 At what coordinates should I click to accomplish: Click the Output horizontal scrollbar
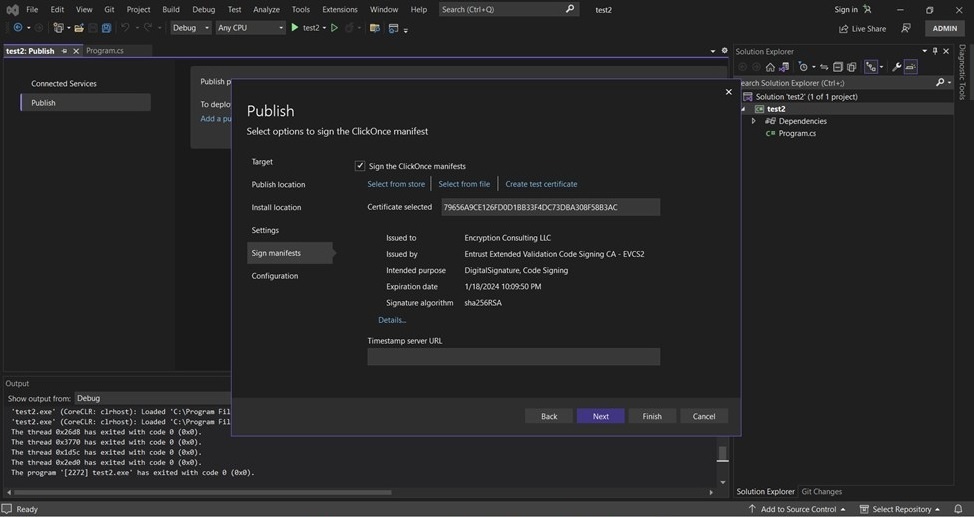(x=202, y=492)
